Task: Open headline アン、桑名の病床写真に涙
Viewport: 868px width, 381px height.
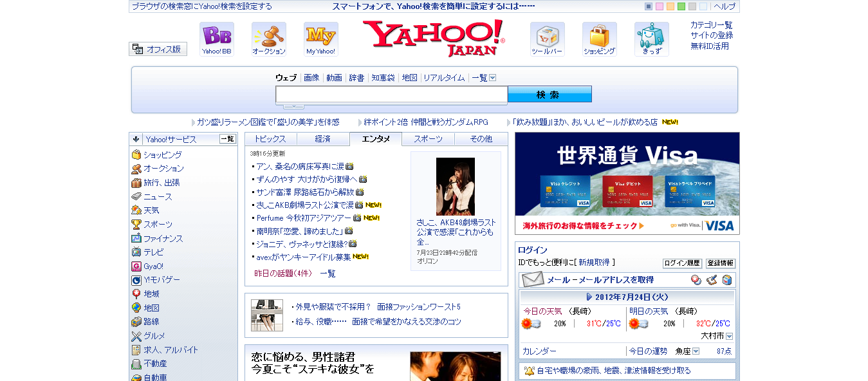Action: tap(300, 166)
